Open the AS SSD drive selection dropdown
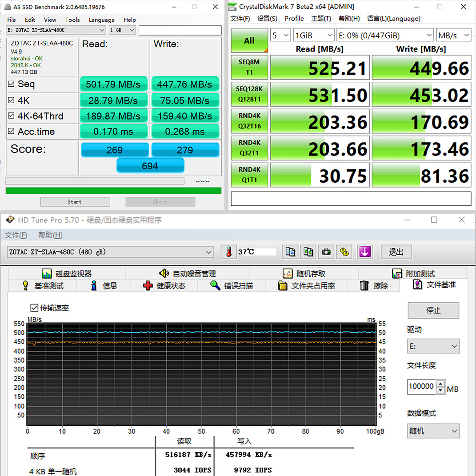 coord(56,30)
